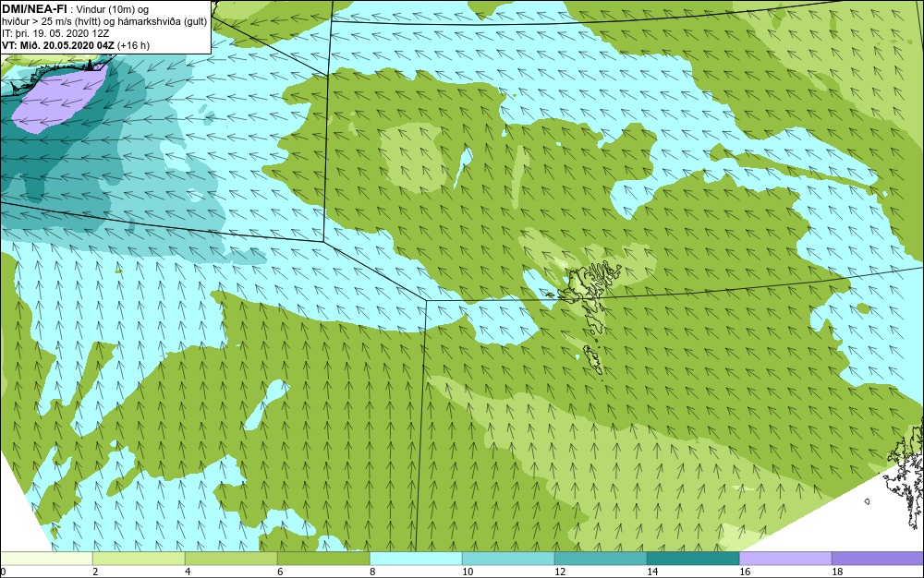This screenshot has height=578, width=924.
Task: Click the 8–10 m/s light cyan legend swatch
Action: tap(416, 559)
